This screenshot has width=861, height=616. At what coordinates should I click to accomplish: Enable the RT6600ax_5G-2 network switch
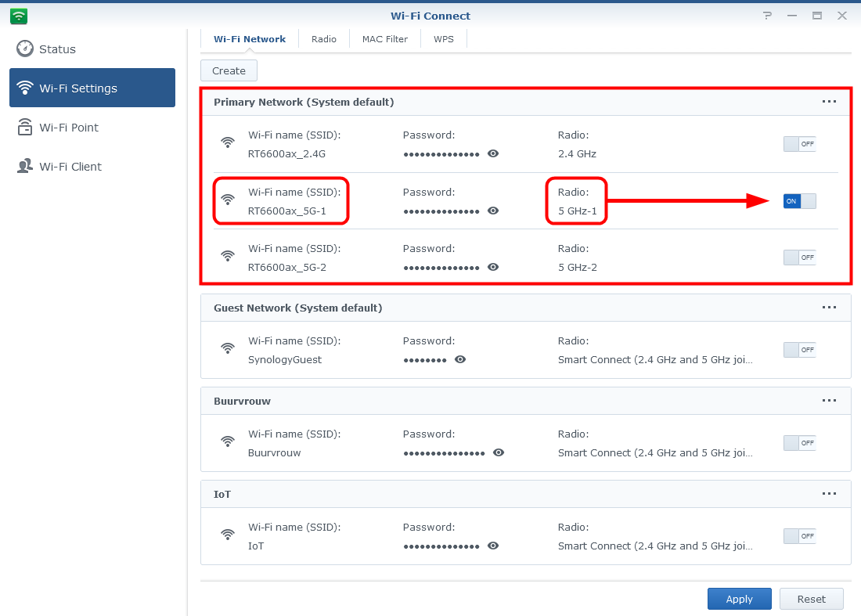coord(799,258)
